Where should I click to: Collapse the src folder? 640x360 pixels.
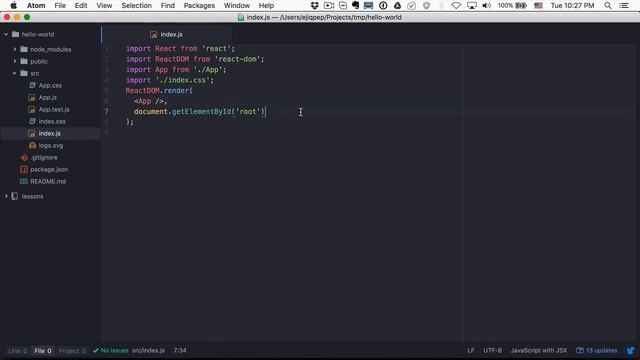point(15,73)
